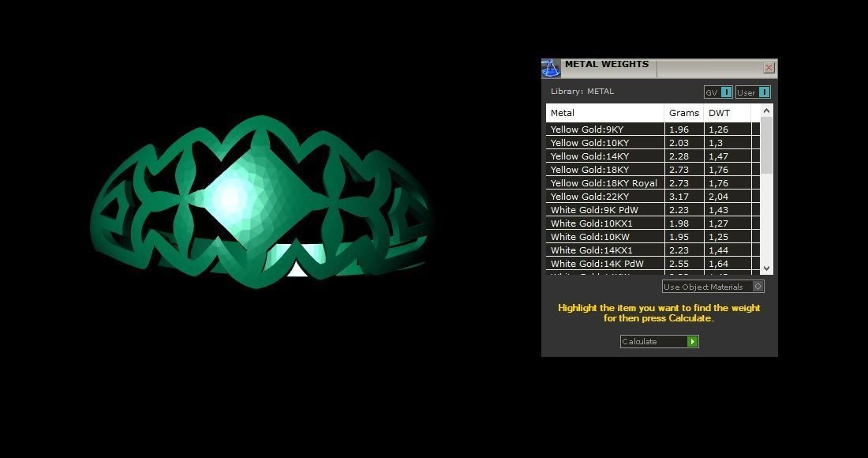The width and height of the screenshot is (868, 458).
Task: Click the Library: METAL label
Action: coord(582,92)
